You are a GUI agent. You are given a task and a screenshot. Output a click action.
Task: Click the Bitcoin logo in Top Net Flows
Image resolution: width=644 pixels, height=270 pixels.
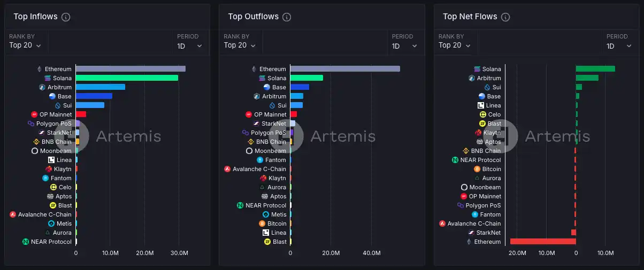[x=477, y=169]
